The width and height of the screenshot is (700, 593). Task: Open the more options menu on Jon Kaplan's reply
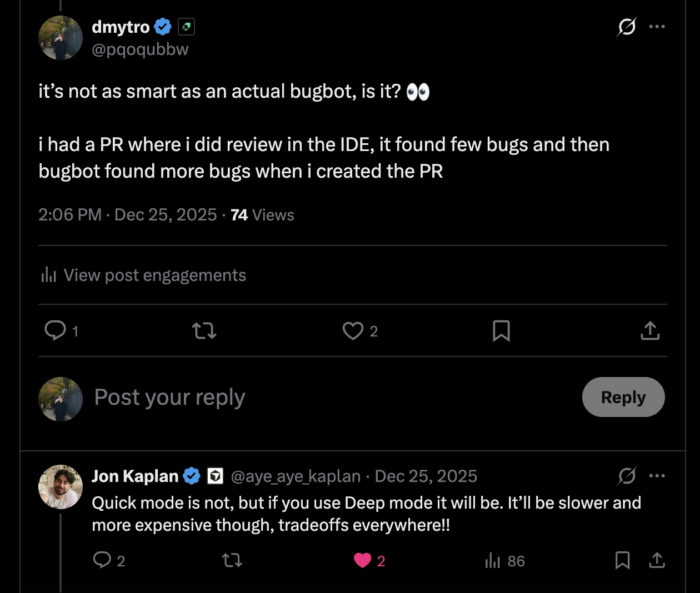657,476
